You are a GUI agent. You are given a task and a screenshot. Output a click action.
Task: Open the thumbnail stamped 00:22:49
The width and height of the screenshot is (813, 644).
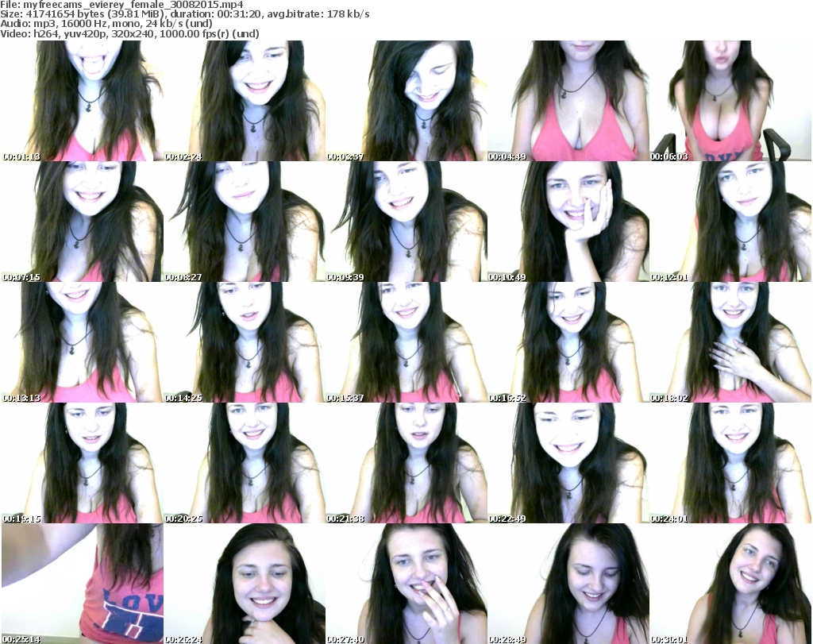[568, 463]
